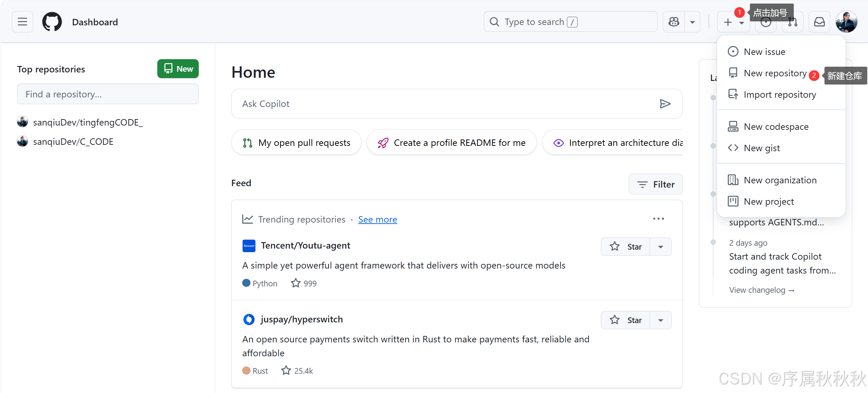Click the user profile avatar
The height and width of the screenshot is (393, 868).
(846, 22)
